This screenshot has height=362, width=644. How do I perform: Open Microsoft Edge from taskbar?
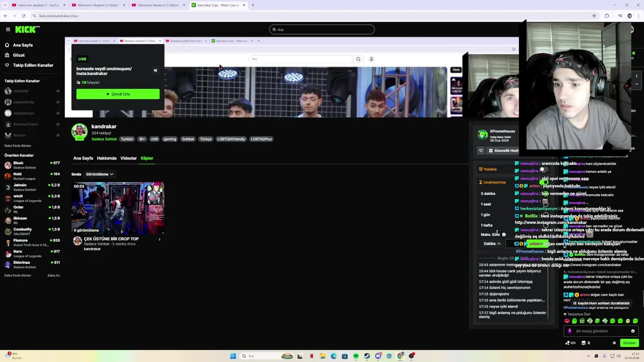334,356
